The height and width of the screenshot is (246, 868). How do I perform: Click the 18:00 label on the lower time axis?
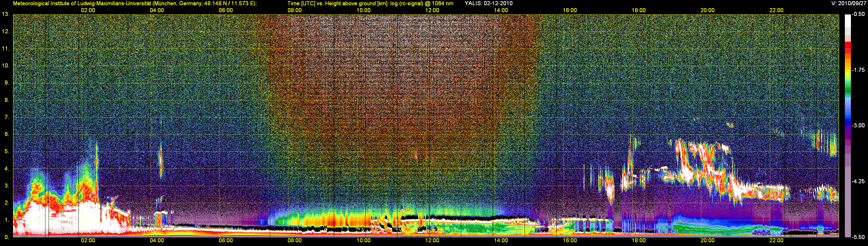coord(639,241)
